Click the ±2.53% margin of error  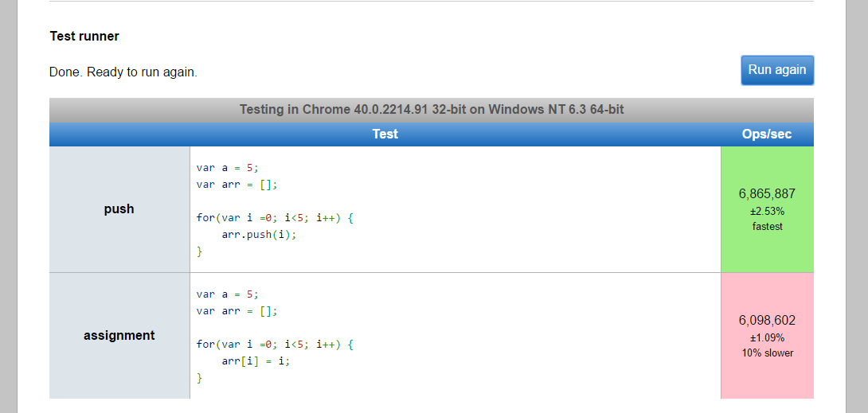point(767,212)
